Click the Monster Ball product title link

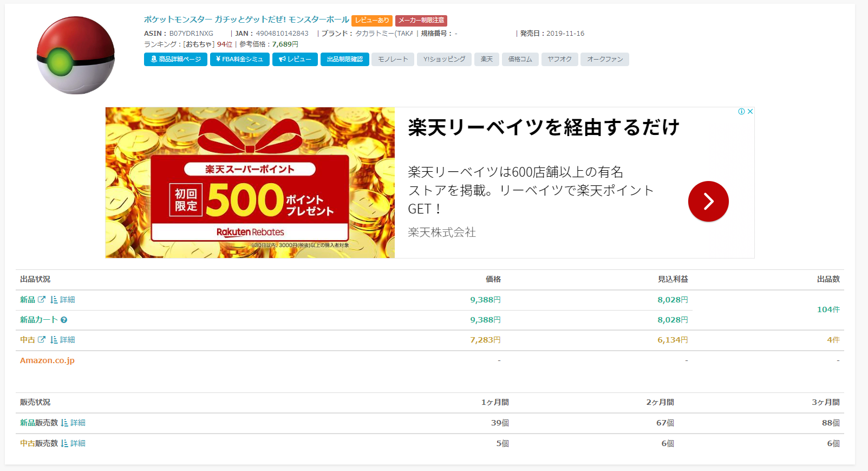[x=246, y=20]
